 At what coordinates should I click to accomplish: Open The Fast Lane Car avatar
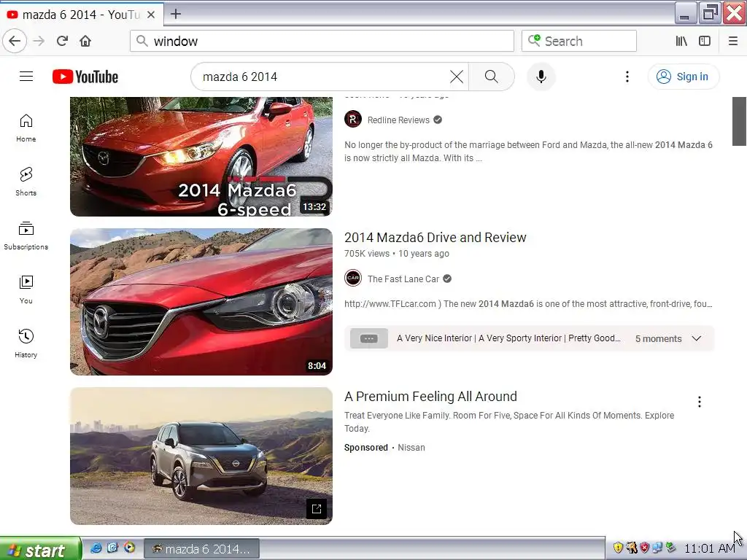353,278
